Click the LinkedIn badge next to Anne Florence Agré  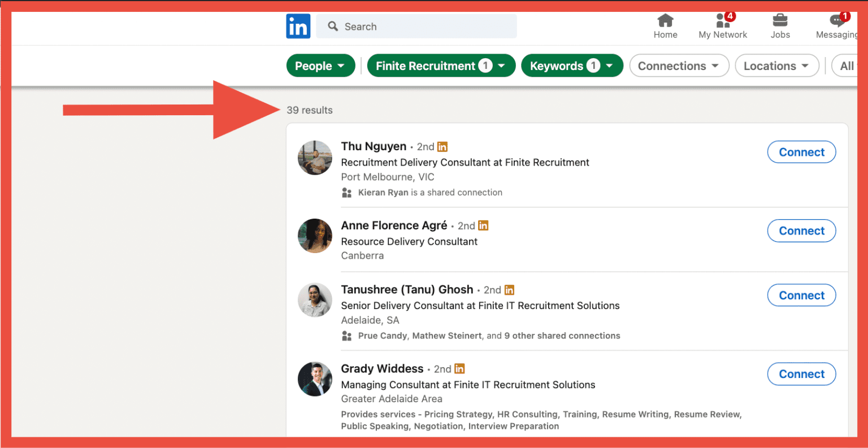point(483,225)
